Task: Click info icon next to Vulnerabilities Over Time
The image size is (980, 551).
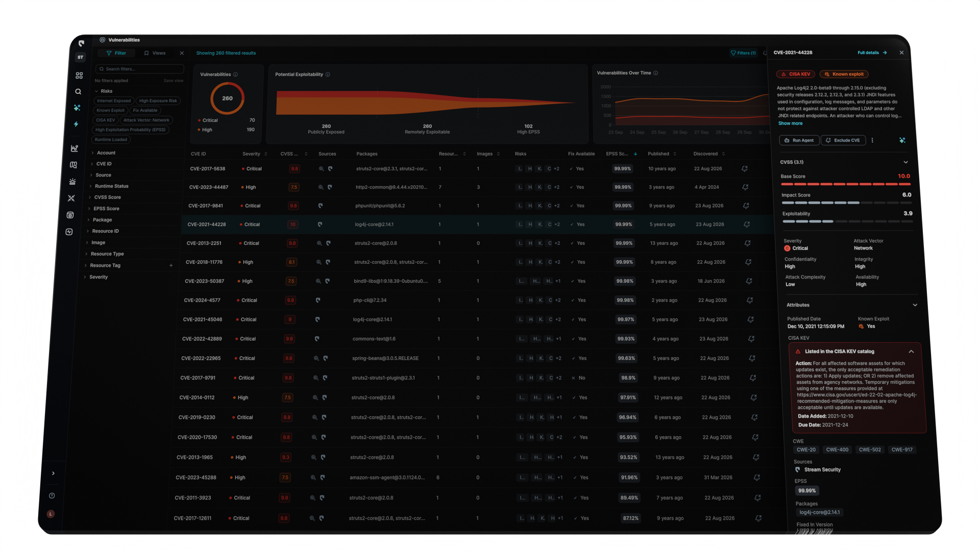Action: [x=656, y=73]
